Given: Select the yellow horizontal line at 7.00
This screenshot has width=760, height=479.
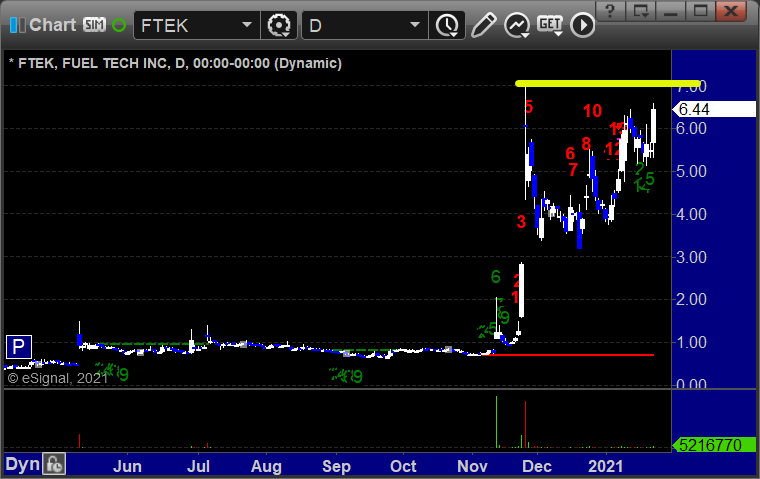Looking at the screenshot, I should (608, 84).
